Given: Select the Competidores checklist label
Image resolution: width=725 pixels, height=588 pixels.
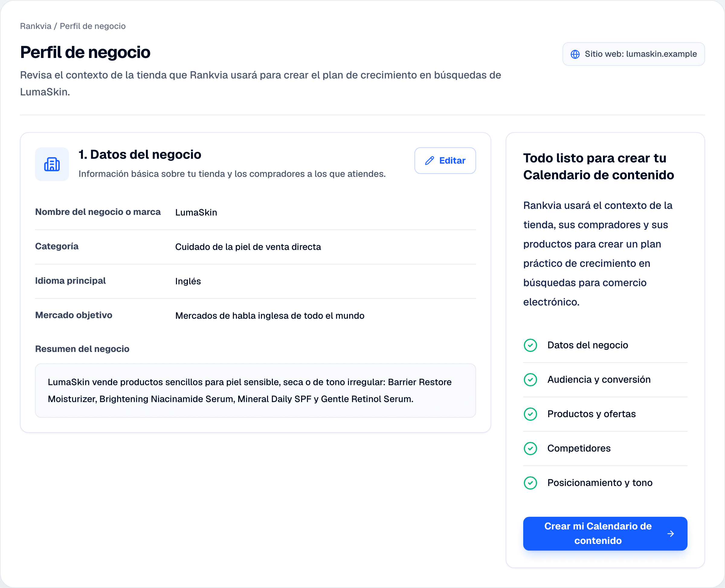Looking at the screenshot, I should point(579,449).
